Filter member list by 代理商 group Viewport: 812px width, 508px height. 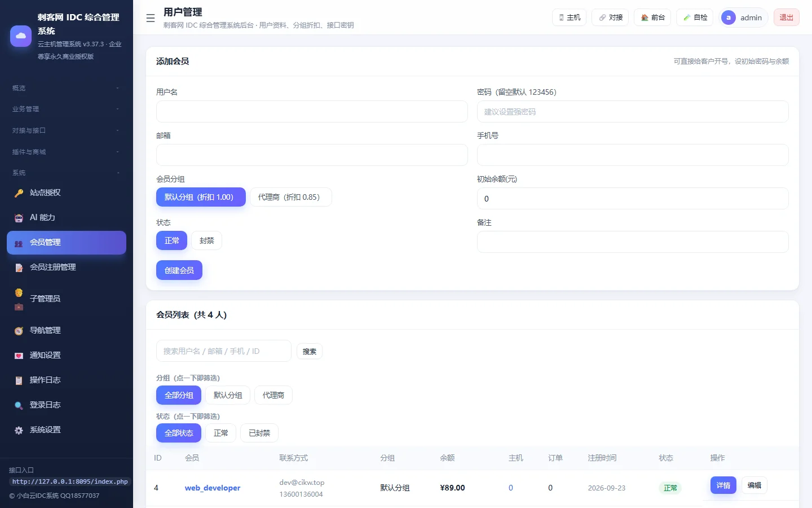tap(273, 395)
